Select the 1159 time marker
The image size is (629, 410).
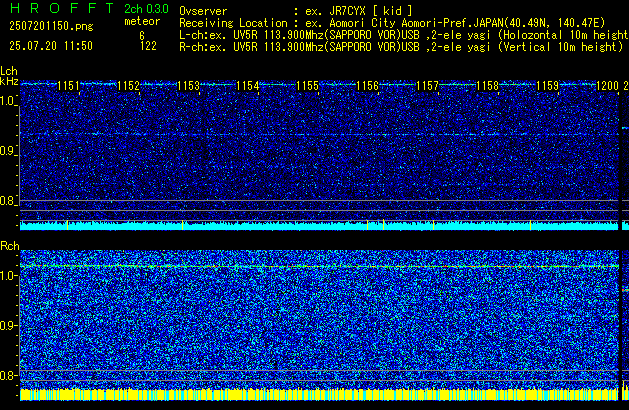tap(547, 85)
